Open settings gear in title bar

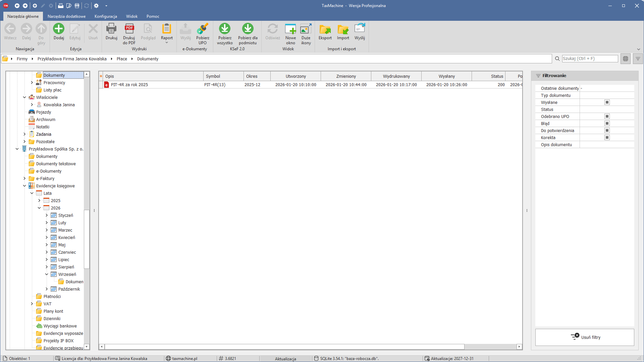[96, 6]
